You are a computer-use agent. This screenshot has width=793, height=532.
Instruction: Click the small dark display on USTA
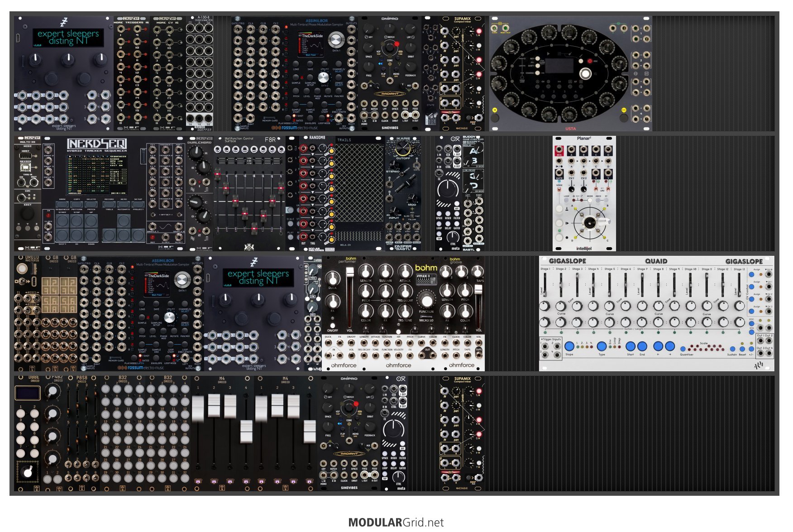click(559, 66)
